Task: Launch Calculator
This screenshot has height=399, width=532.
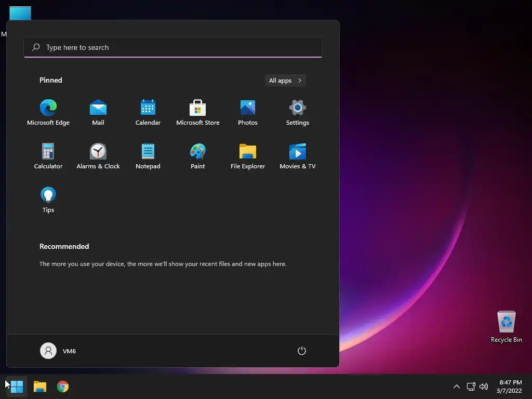Action: tap(48, 156)
